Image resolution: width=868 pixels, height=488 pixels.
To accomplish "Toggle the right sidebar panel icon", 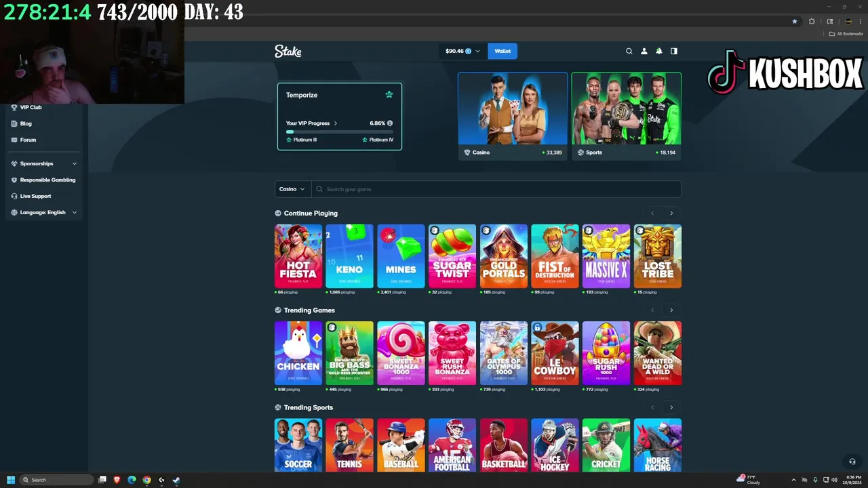I will click(673, 51).
